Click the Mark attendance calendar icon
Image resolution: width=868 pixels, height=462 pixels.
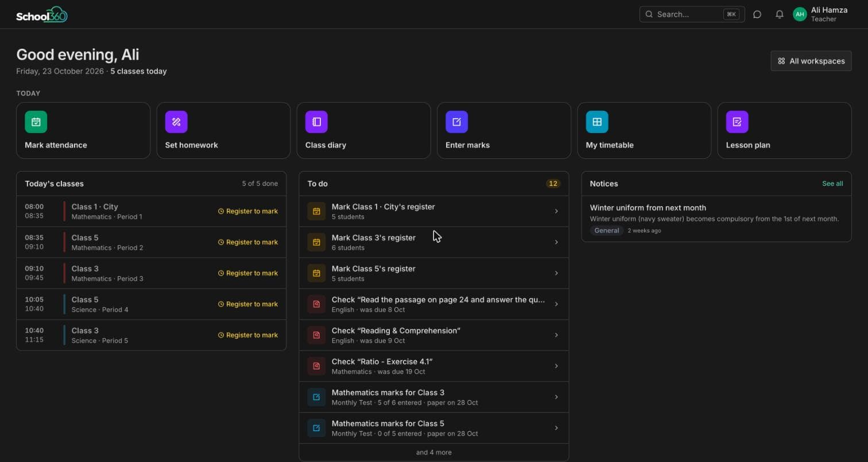pos(36,122)
